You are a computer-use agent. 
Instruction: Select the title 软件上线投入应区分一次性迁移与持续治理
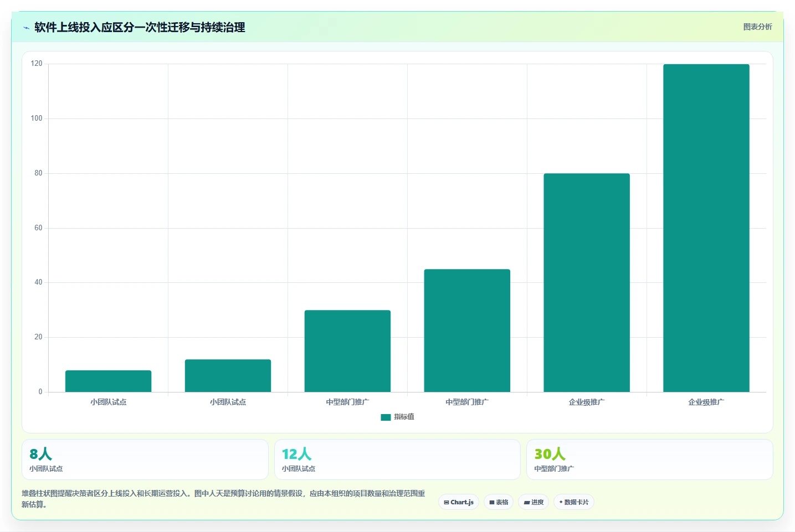[x=140, y=27]
